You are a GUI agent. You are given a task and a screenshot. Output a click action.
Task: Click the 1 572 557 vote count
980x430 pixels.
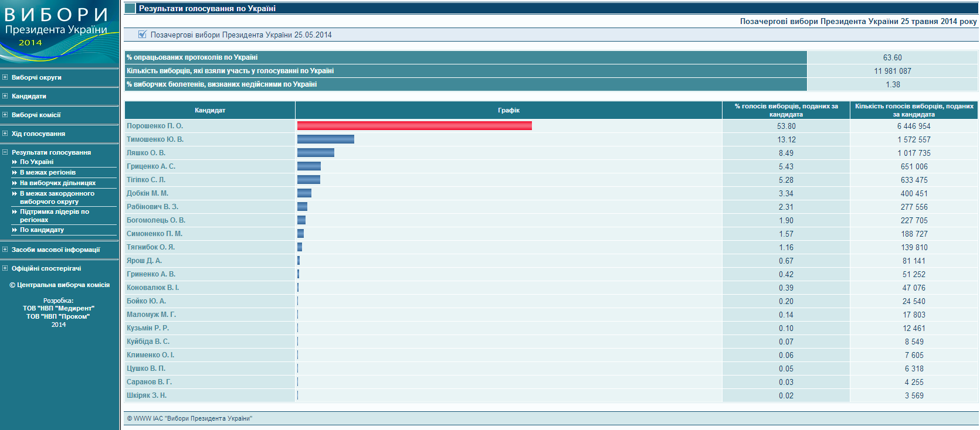(914, 139)
